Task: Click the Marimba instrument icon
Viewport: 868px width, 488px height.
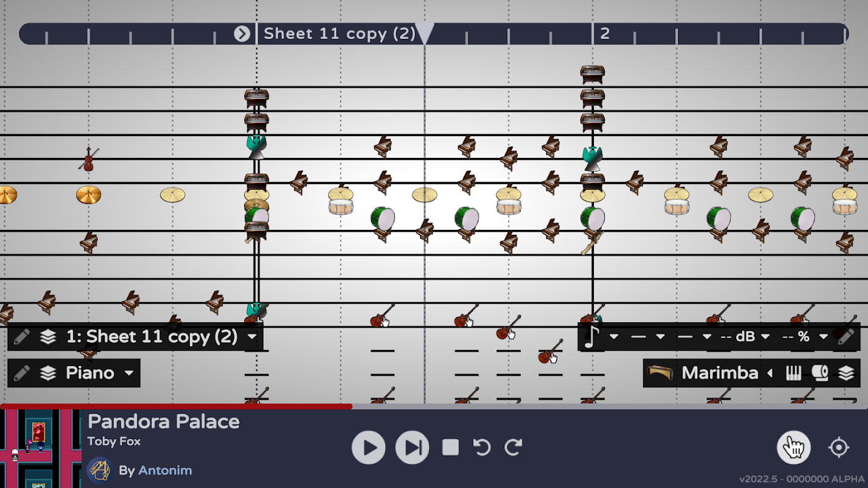Action: tap(660, 373)
